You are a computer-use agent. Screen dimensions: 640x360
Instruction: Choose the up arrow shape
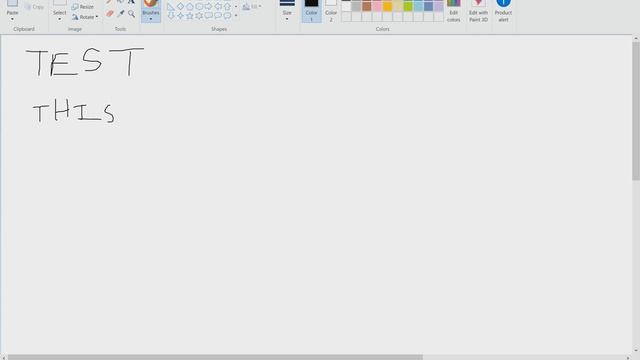(227, 7)
